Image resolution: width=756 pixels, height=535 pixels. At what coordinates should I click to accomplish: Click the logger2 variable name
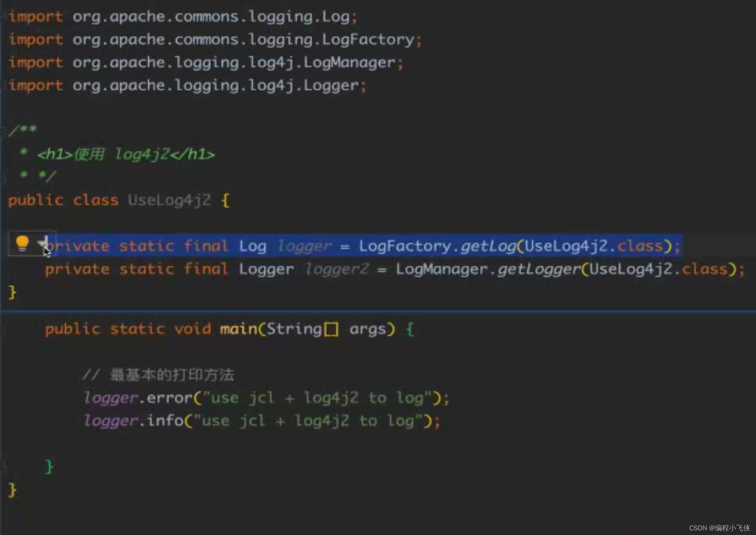tap(337, 269)
